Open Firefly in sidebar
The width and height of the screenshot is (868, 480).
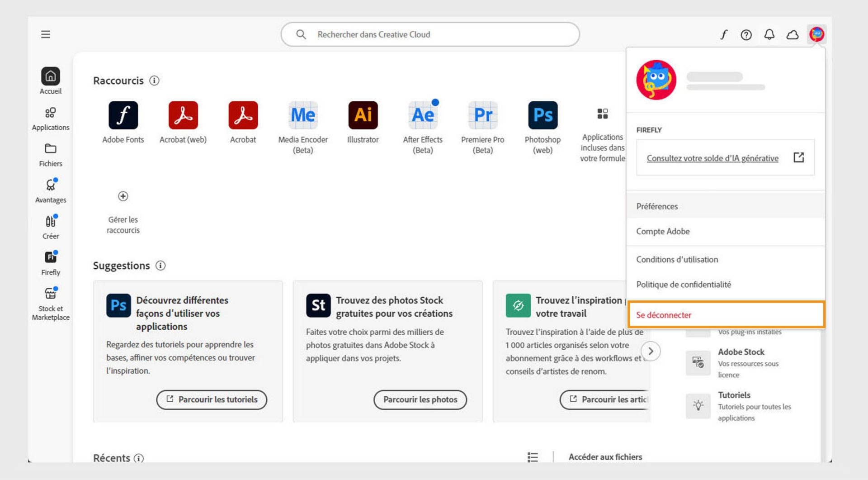[51, 263]
